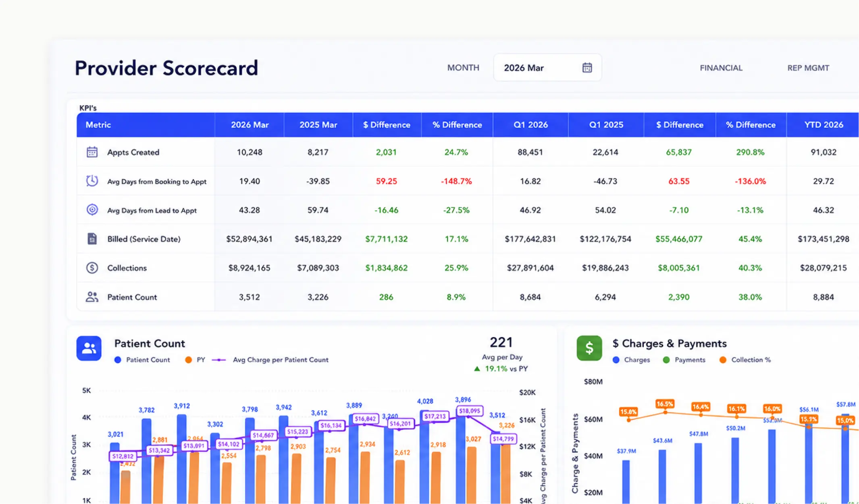Click the blue Patient Count chart icon
Viewport: 859px width, 504px height.
[89, 348]
